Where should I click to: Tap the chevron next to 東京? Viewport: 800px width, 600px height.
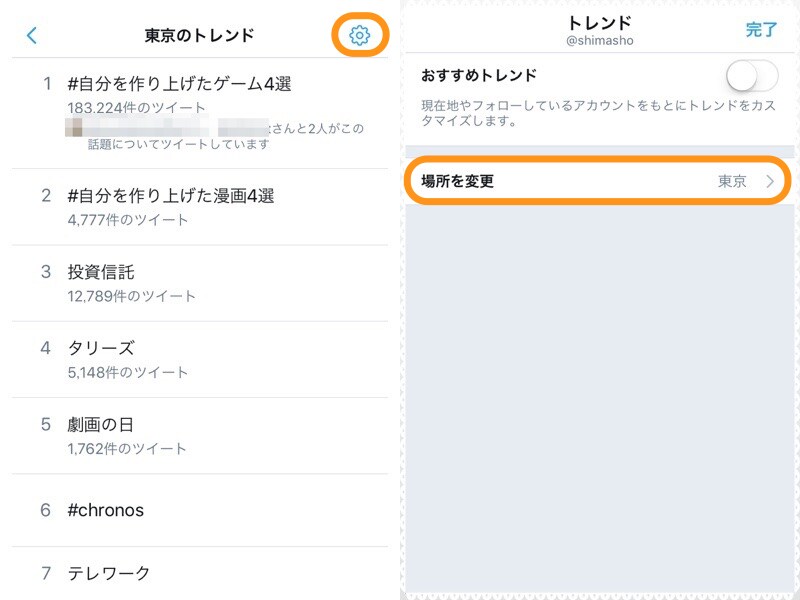(x=770, y=181)
